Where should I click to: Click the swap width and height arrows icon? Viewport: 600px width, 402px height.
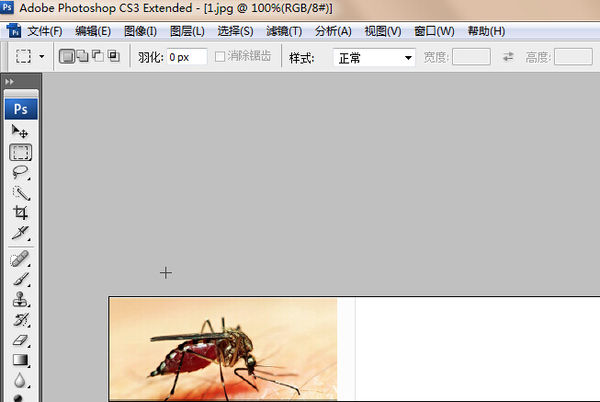(x=508, y=57)
